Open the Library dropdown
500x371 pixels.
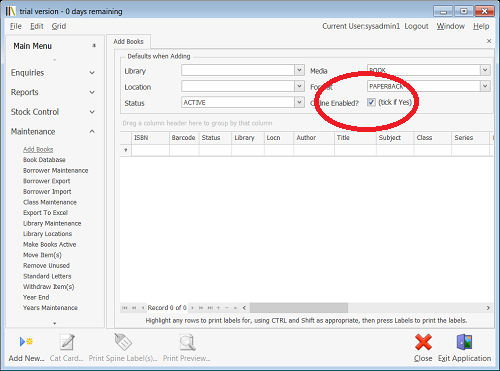[x=299, y=70]
